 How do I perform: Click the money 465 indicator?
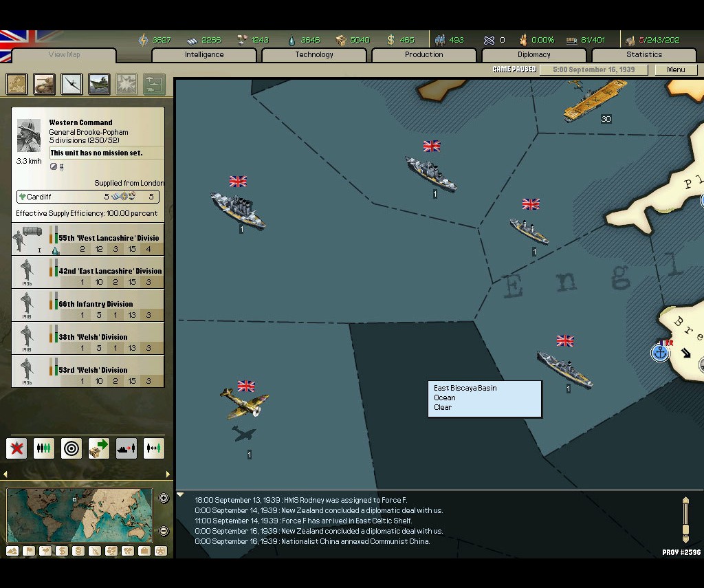[x=401, y=40]
